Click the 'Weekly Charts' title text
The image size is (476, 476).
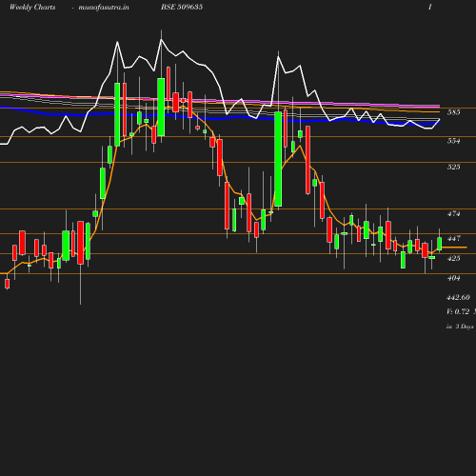[32, 7]
